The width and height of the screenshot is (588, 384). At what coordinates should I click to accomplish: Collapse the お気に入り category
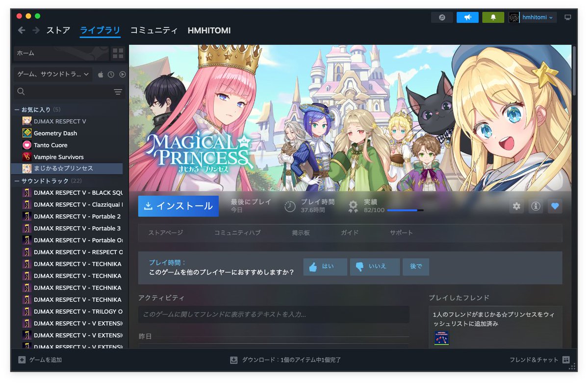17,109
